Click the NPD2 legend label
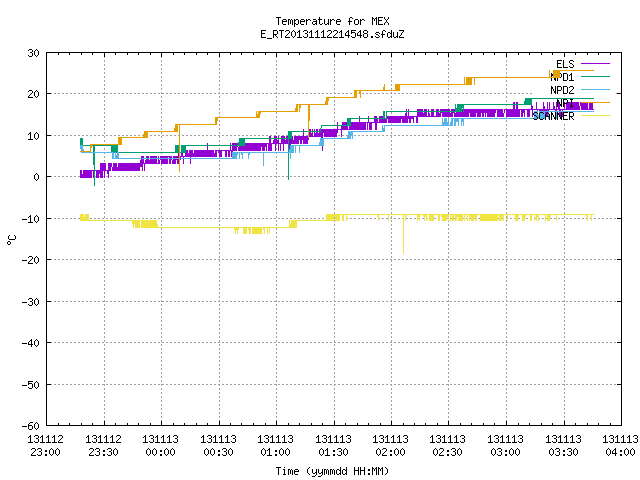Viewport: 640px width, 480px height. pos(562,90)
